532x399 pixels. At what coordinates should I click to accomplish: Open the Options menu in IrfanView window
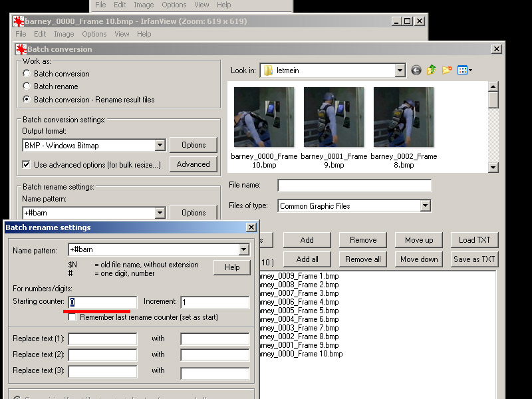pyautogui.click(x=94, y=34)
